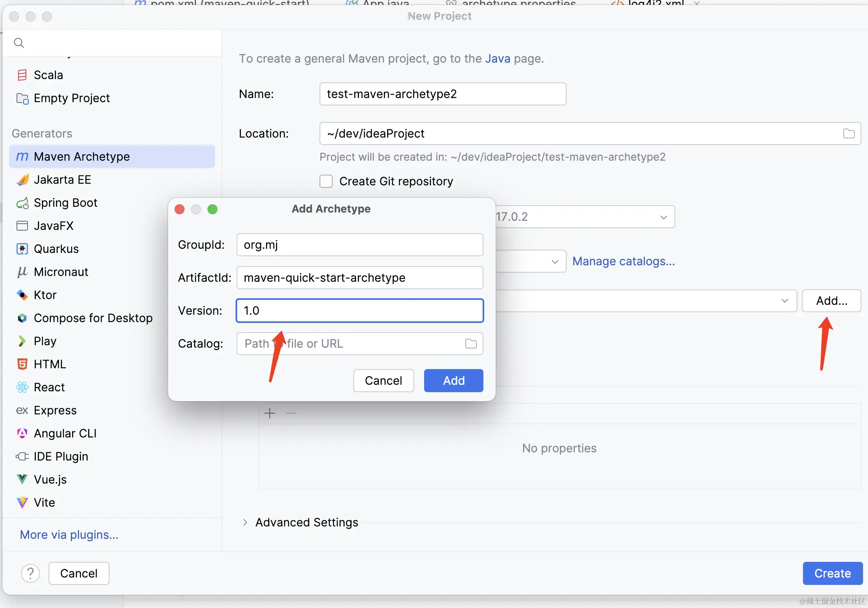Select Jakarta EE generator
Viewport: 868px width, 608px height.
point(62,180)
